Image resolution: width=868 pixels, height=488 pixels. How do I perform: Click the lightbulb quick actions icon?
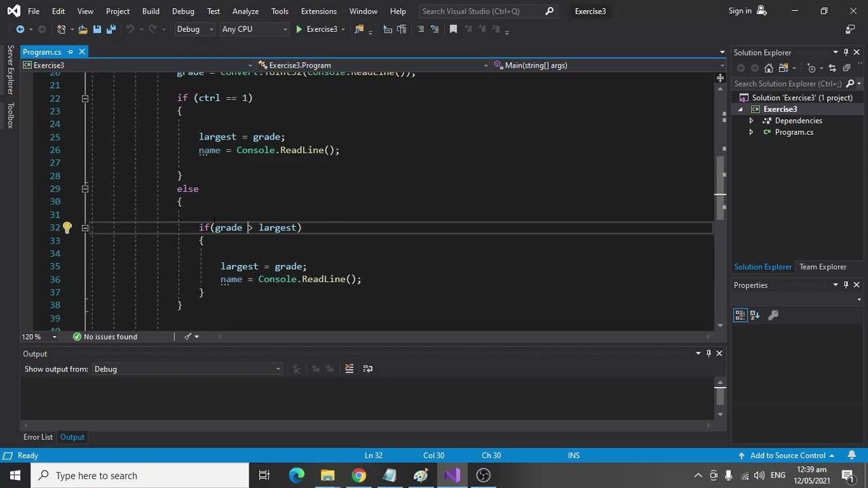click(67, 228)
